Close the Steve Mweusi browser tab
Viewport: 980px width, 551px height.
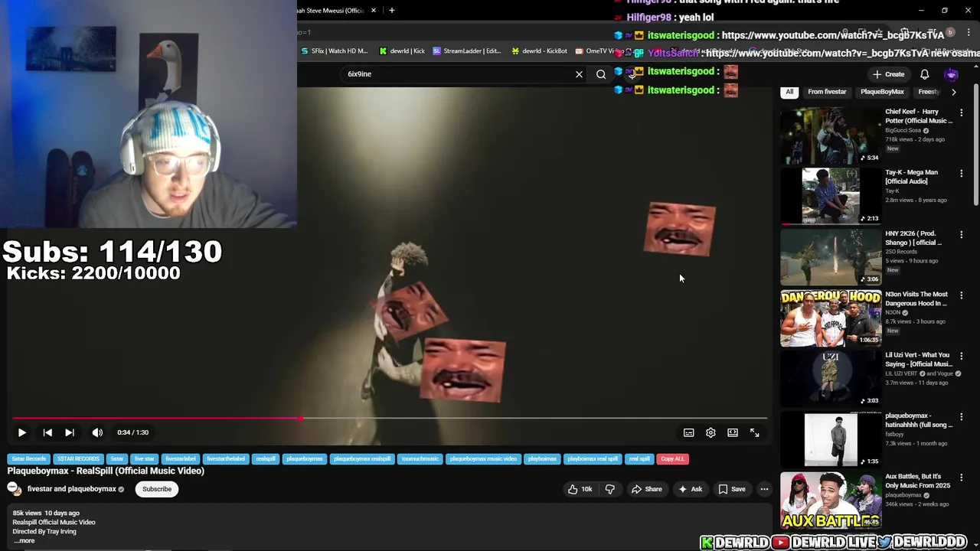pos(374,10)
